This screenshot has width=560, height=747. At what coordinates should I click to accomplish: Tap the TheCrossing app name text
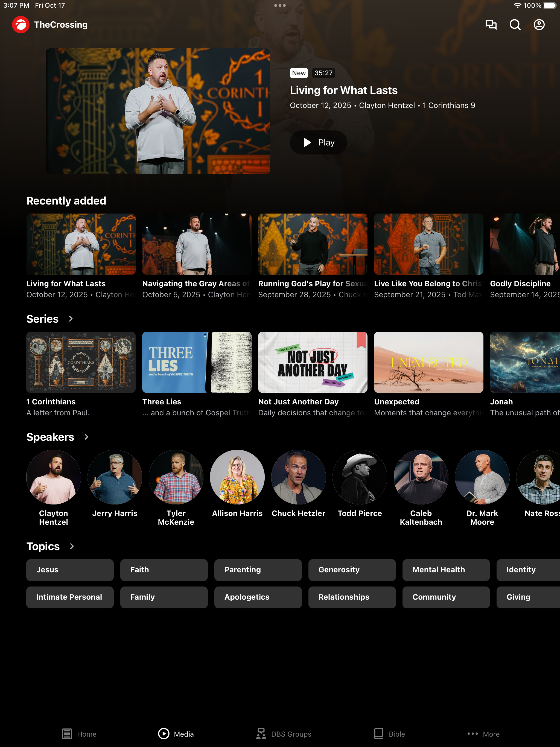[61, 25]
